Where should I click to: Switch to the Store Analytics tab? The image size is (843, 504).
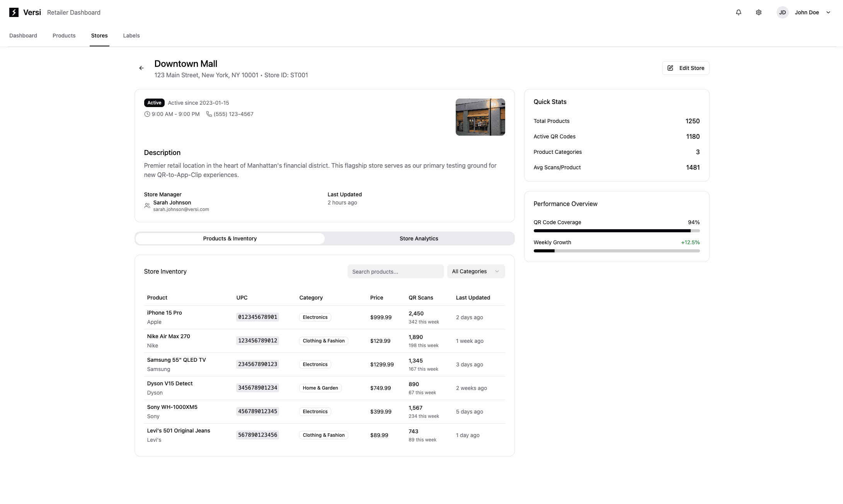pyautogui.click(x=419, y=238)
